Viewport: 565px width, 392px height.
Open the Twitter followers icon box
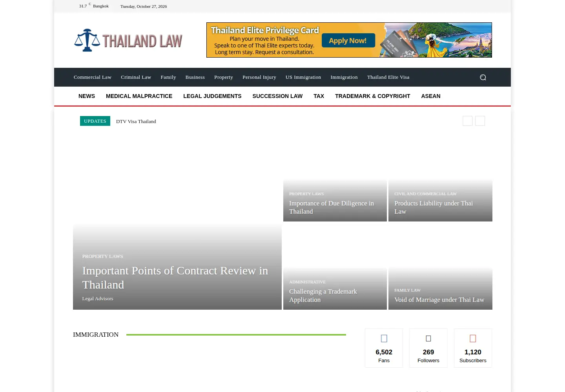[x=428, y=348]
